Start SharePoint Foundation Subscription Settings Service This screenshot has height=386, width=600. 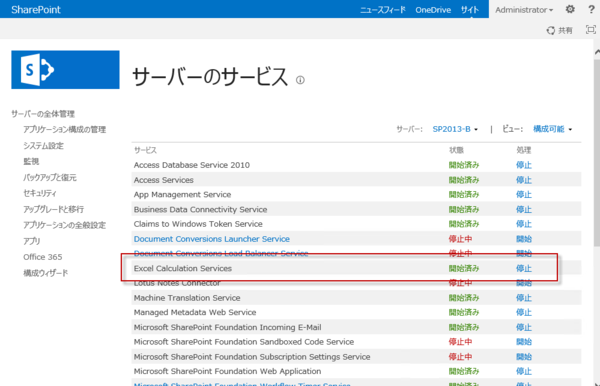[524, 357]
